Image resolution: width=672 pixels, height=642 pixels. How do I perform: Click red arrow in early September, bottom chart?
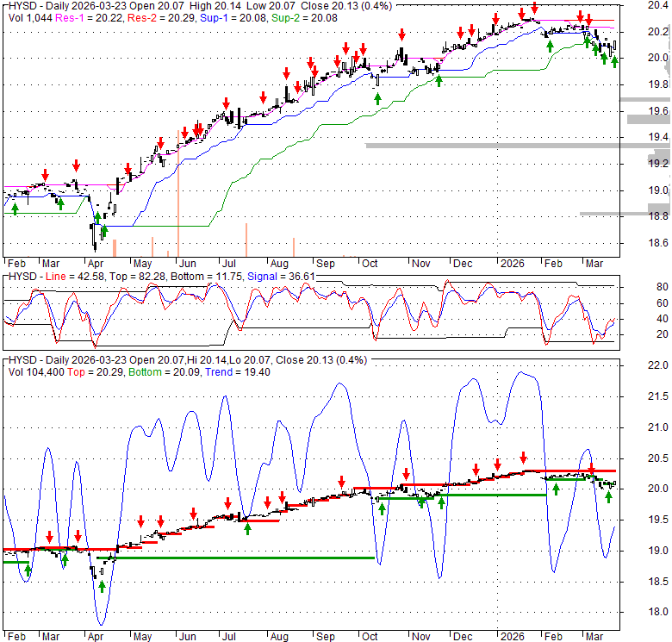pyautogui.click(x=341, y=483)
